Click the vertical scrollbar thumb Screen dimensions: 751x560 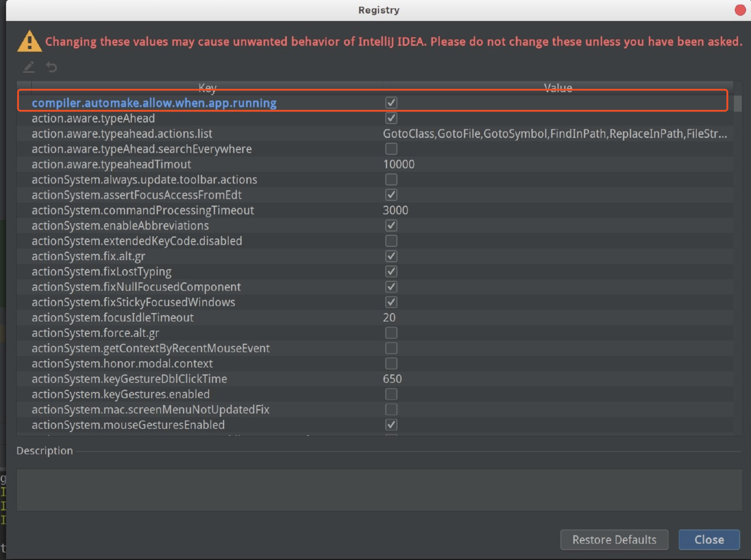737,104
